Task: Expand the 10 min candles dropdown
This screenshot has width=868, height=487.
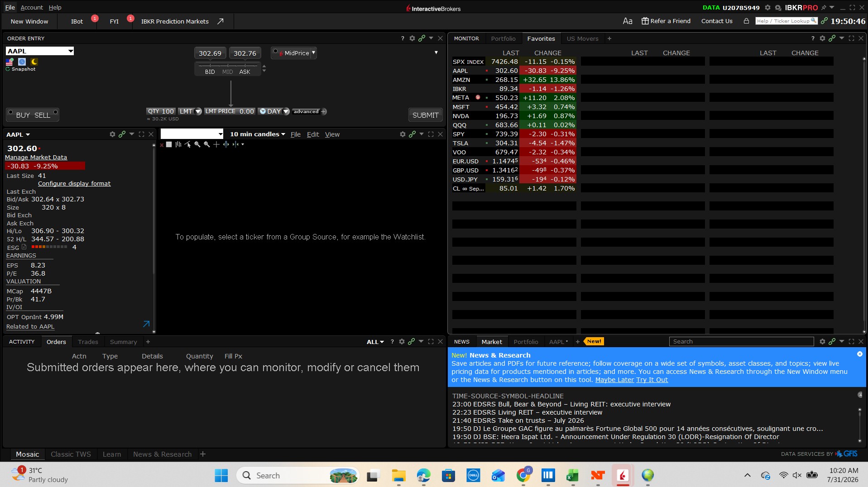Action: click(257, 134)
